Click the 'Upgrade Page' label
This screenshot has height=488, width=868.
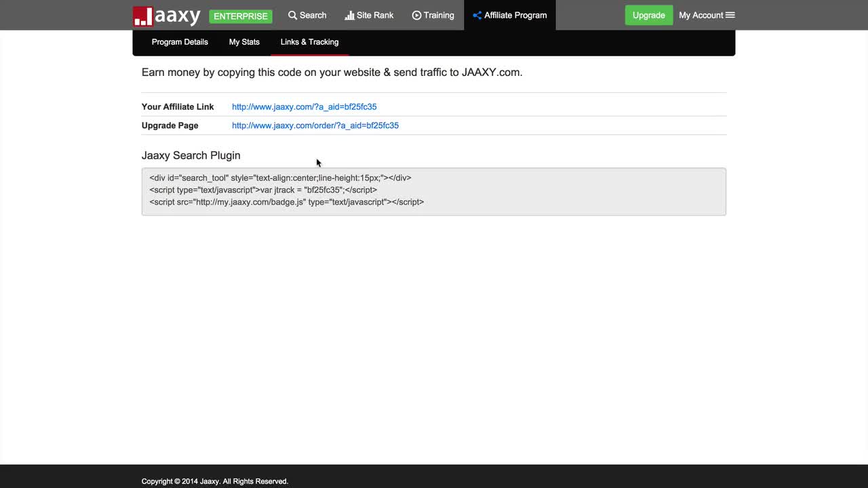coord(170,125)
